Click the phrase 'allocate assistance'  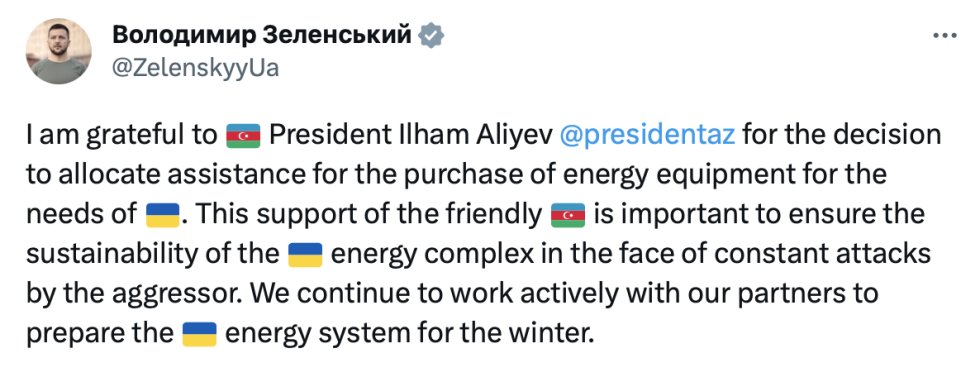tap(184, 176)
